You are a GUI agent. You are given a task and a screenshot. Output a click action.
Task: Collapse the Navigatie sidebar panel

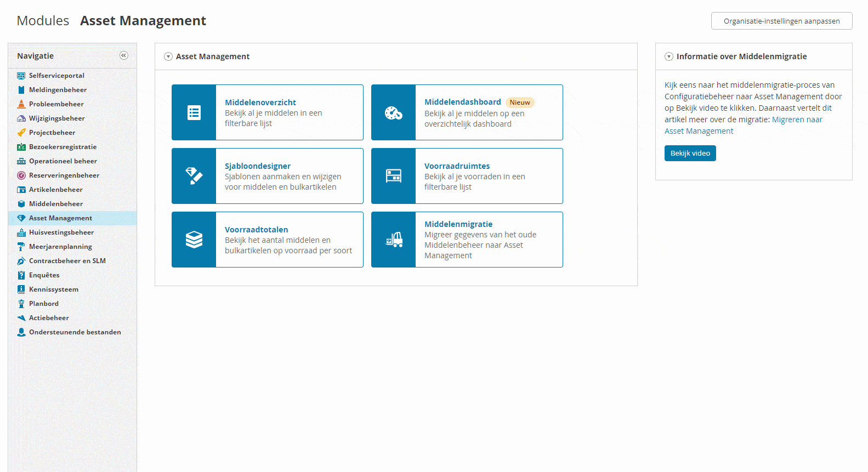coord(124,55)
